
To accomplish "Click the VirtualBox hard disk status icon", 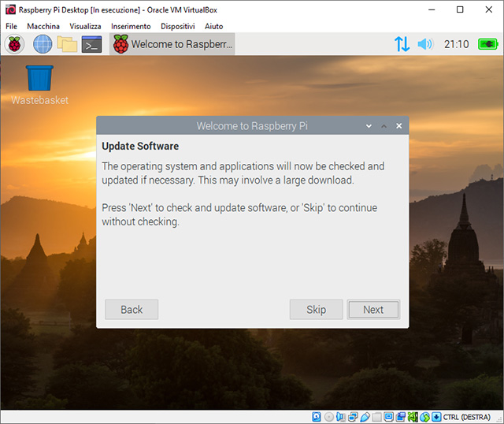I will [x=316, y=416].
